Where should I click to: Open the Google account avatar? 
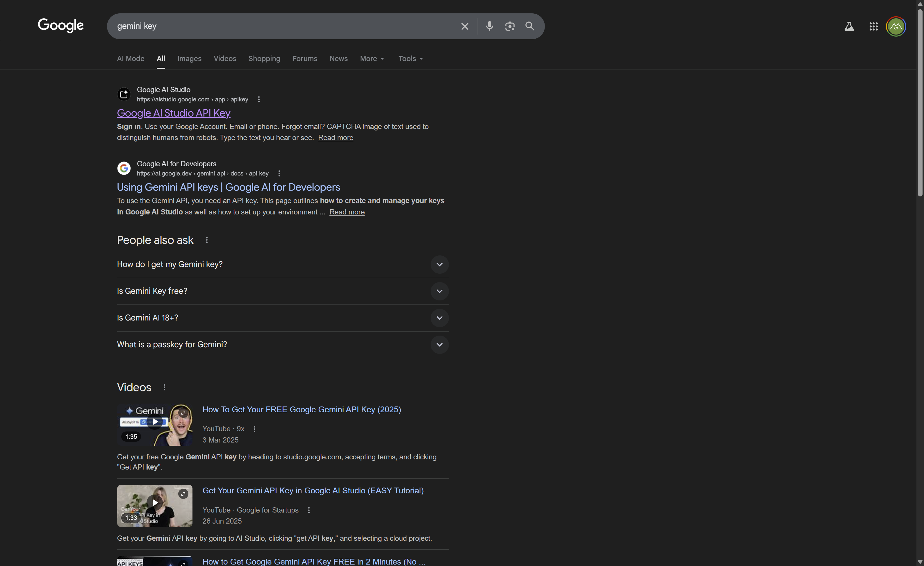click(896, 26)
